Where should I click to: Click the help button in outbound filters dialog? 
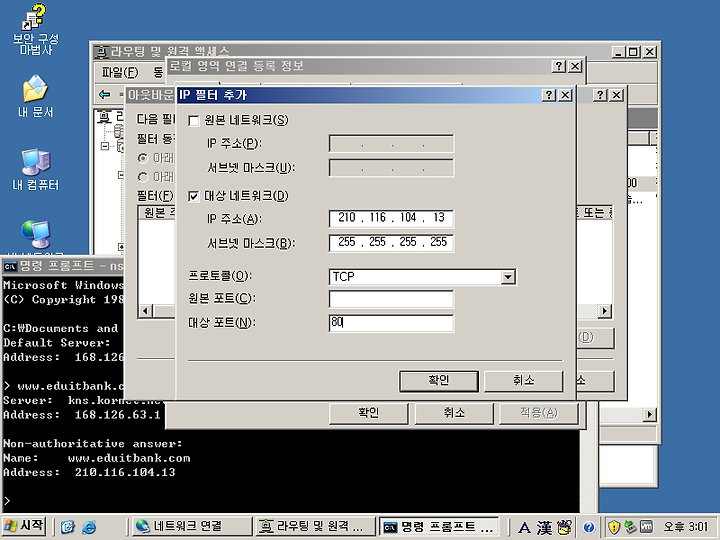(600, 95)
